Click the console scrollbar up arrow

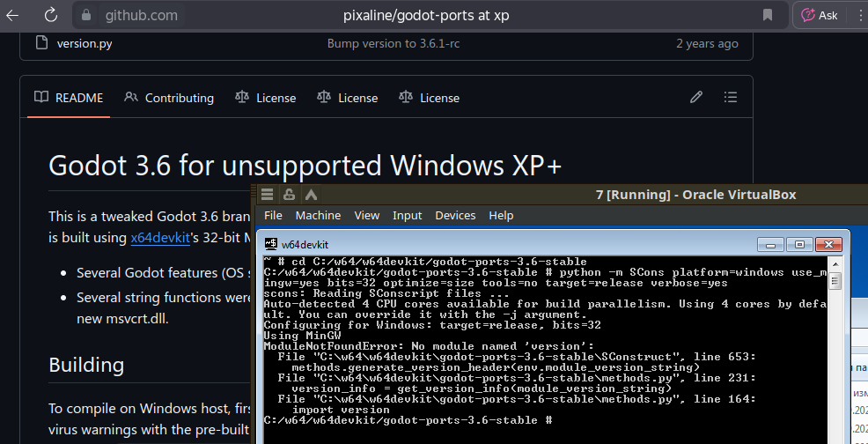pyautogui.click(x=835, y=263)
